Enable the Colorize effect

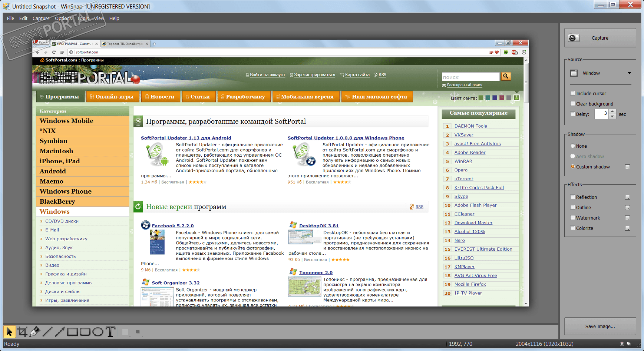tap(573, 228)
